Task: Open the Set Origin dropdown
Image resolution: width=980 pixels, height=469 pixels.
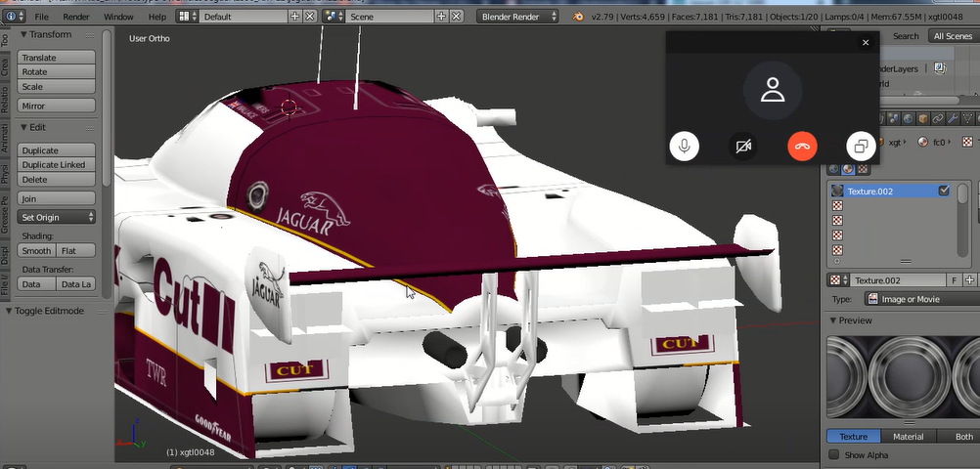Action: coord(57,217)
